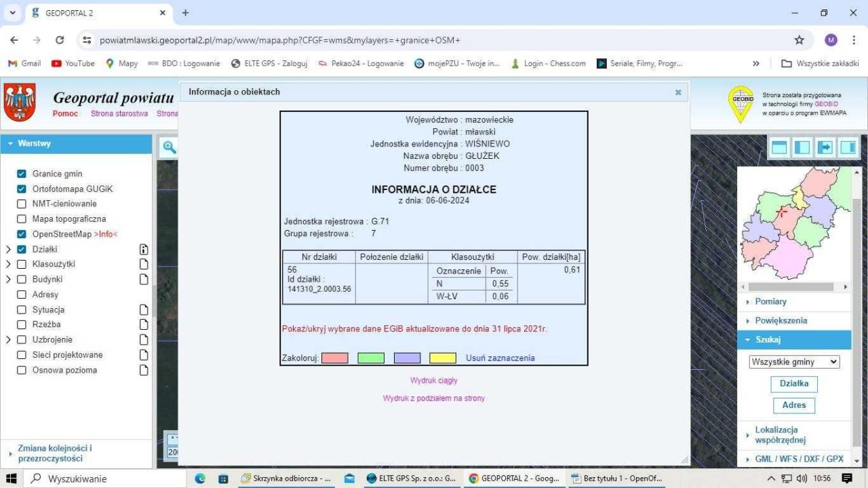Click the Działka search button
This screenshot has height=488, width=868.
pyautogui.click(x=794, y=383)
